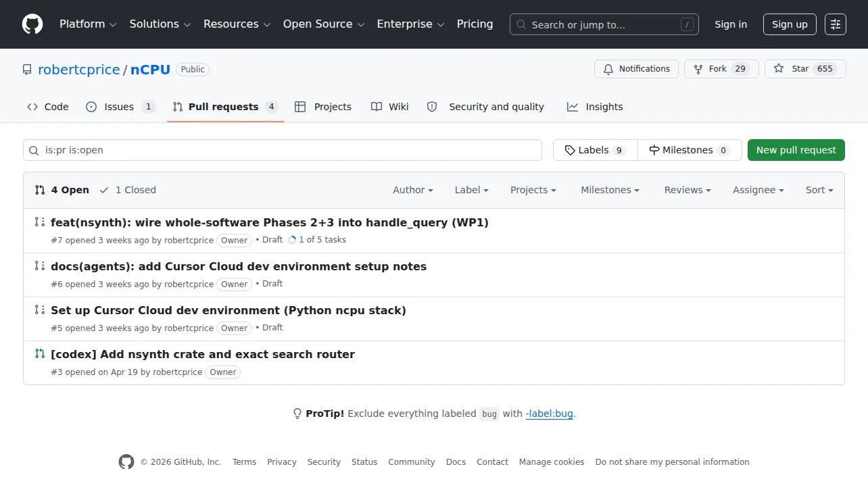Filter pull requests by Author

tap(413, 190)
